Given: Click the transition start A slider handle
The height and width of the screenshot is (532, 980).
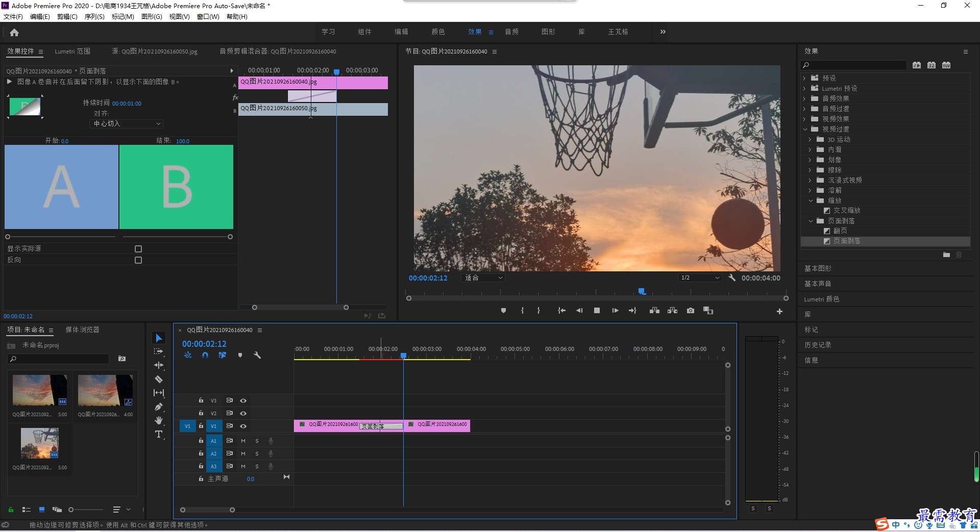Looking at the screenshot, I should tap(8, 237).
